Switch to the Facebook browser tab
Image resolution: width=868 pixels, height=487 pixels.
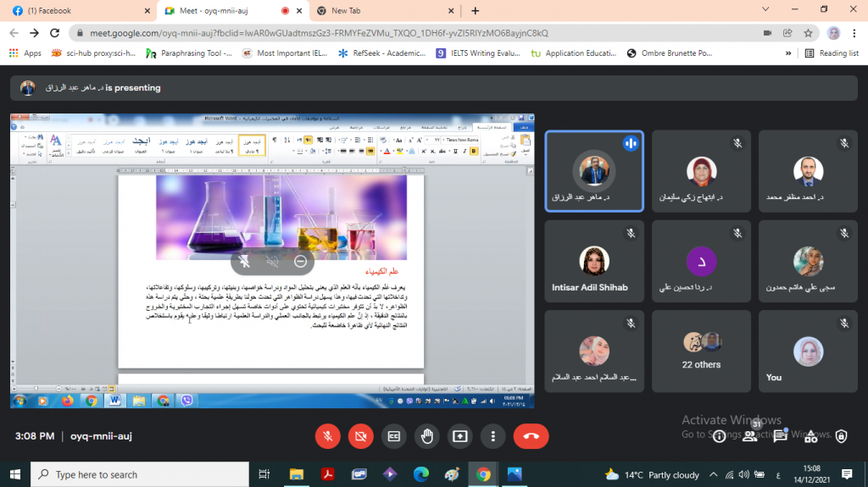click(79, 11)
